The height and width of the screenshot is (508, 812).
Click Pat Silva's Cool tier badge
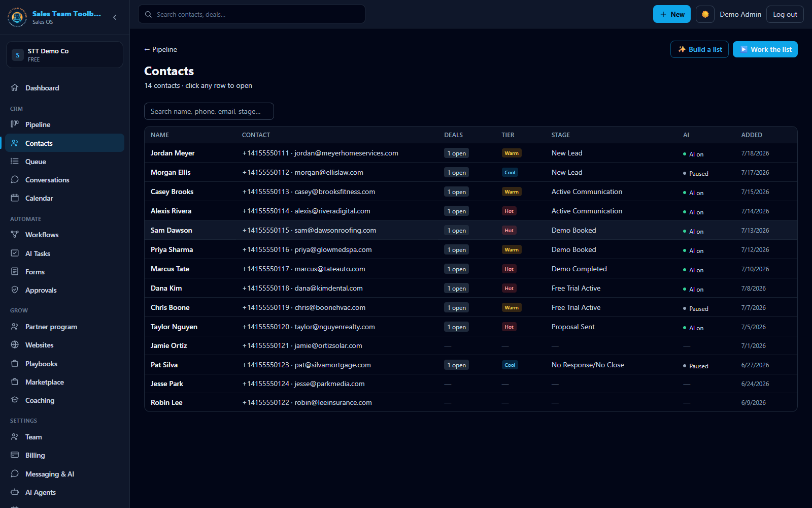[510, 365]
